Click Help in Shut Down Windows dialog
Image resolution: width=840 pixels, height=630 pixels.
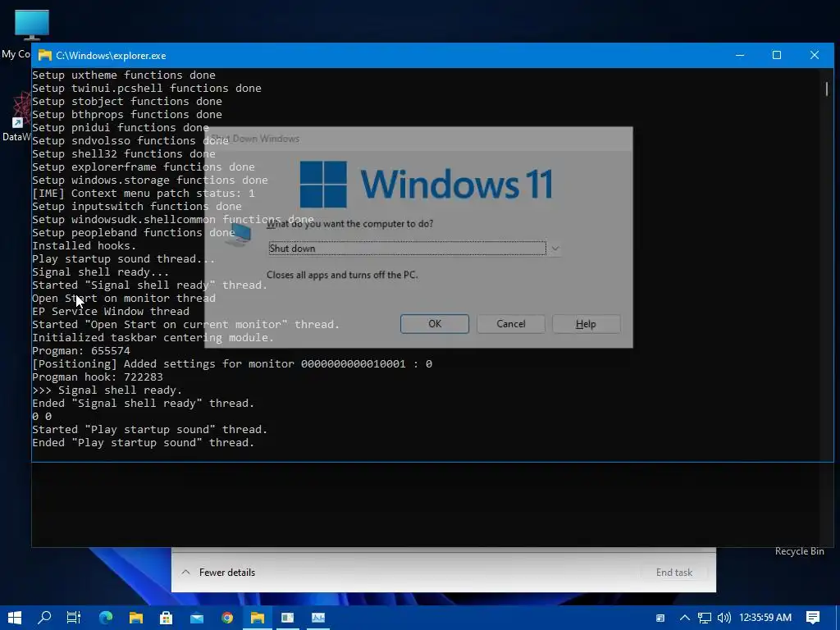click(586, 323)
